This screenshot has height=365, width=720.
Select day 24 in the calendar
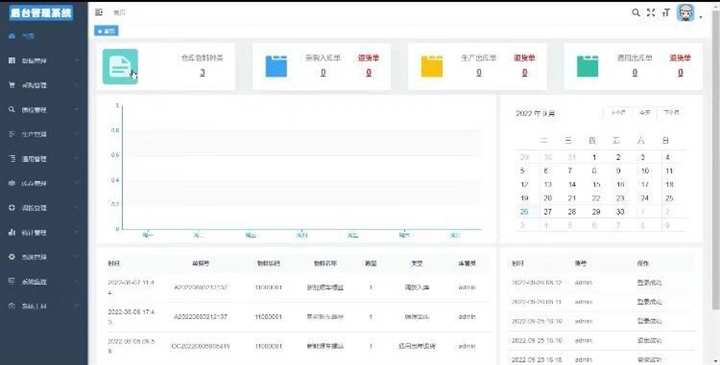[x=645, y=198]
